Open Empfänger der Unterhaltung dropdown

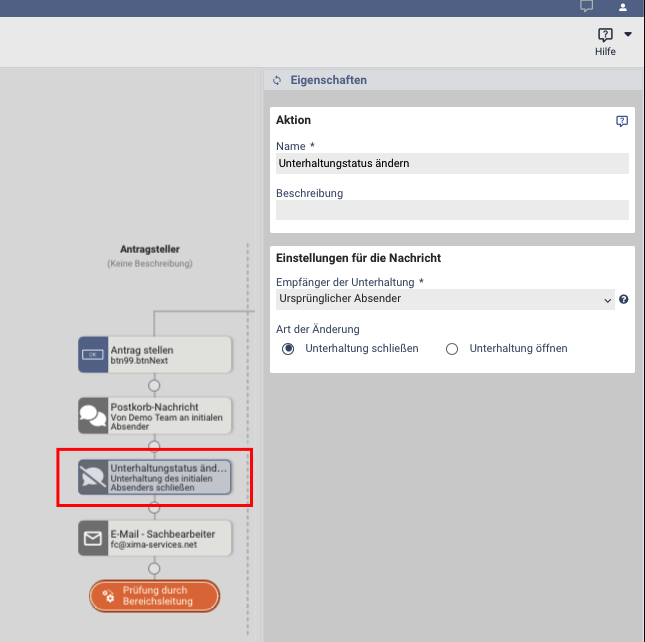(x=445, y=299)
